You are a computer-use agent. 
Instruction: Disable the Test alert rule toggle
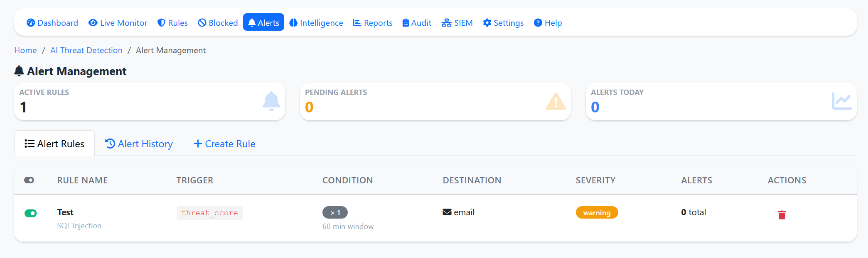[x=31, y=213]
